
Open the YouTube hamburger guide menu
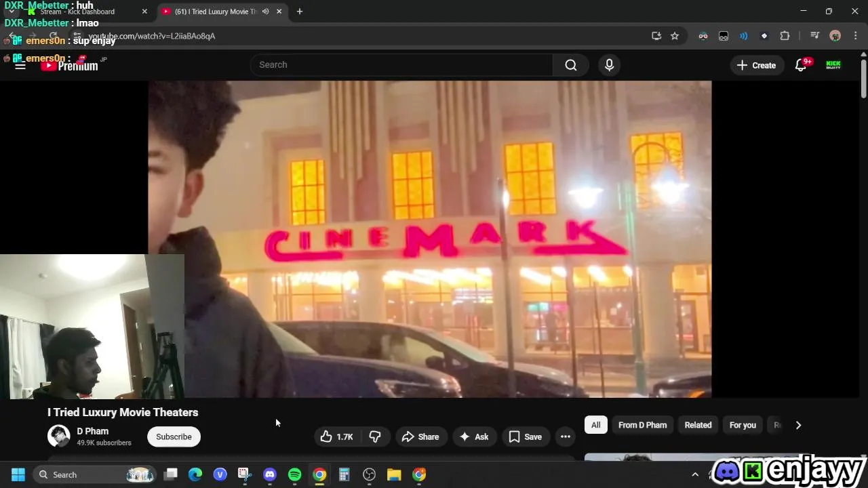[x=20, y=65]
